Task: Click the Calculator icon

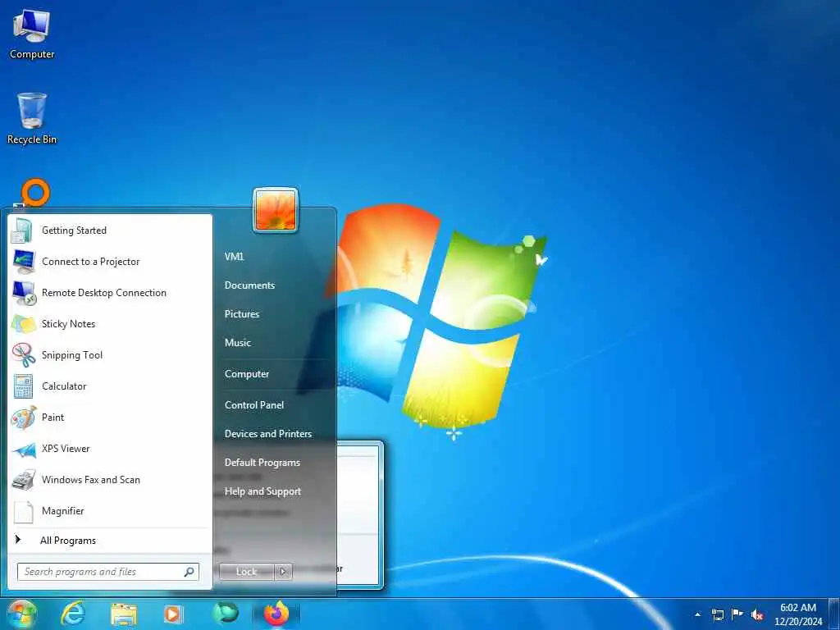Action: (x=23, y=386)
